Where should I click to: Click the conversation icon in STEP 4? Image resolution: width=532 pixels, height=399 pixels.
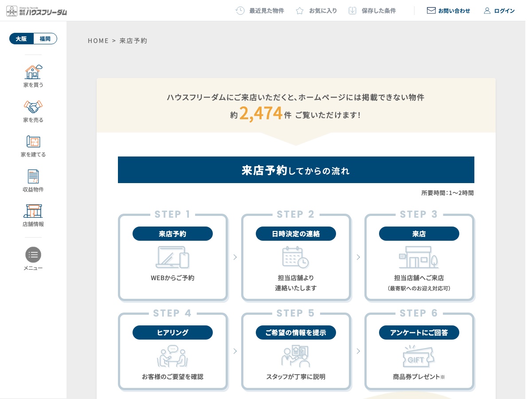click(172, 356)
